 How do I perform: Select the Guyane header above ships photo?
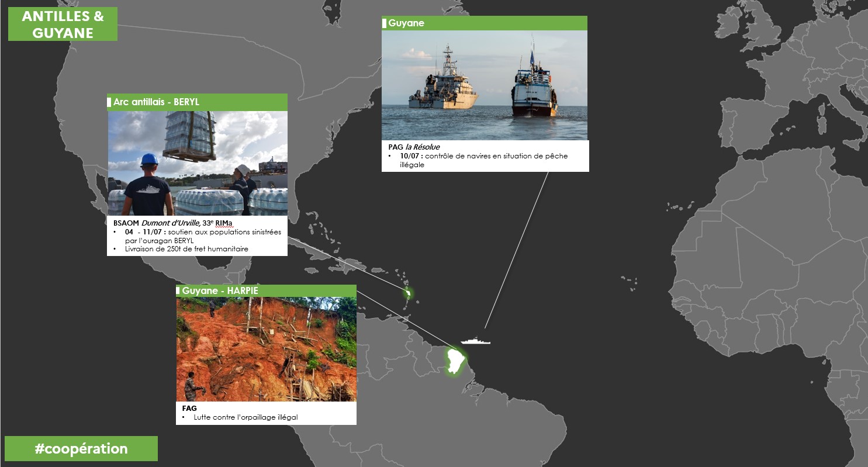(484, 23)
